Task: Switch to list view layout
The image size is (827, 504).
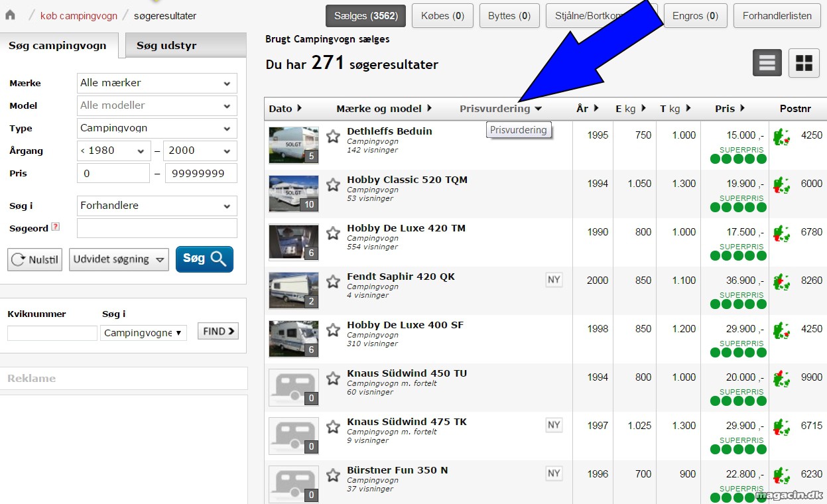Action: tap(767, 63)
